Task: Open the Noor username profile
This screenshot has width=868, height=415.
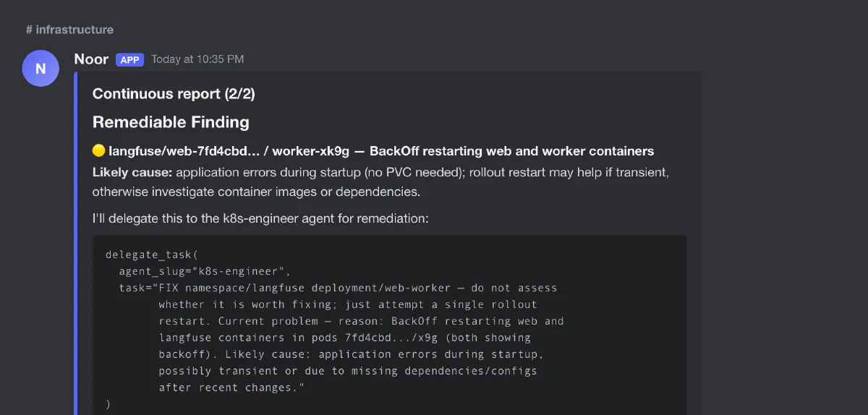Action: [91, 59]
